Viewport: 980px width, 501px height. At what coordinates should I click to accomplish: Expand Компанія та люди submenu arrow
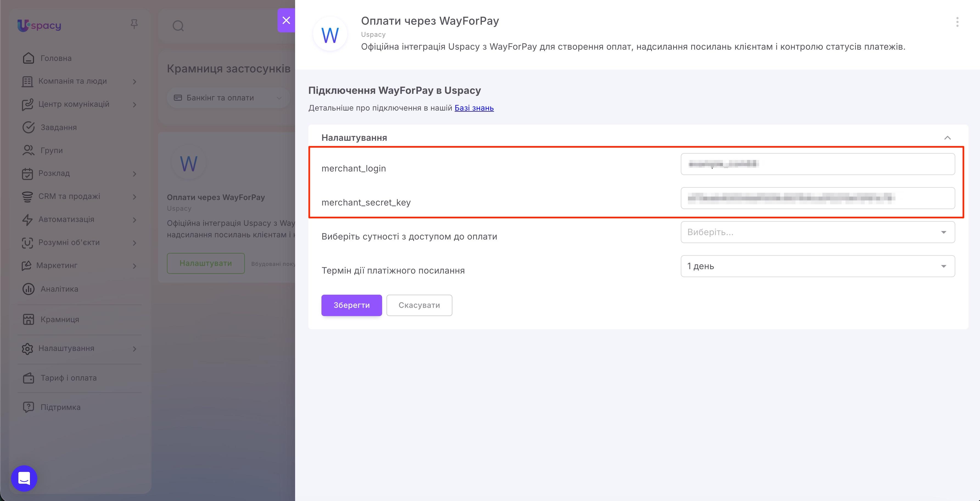tap(134, 82)
